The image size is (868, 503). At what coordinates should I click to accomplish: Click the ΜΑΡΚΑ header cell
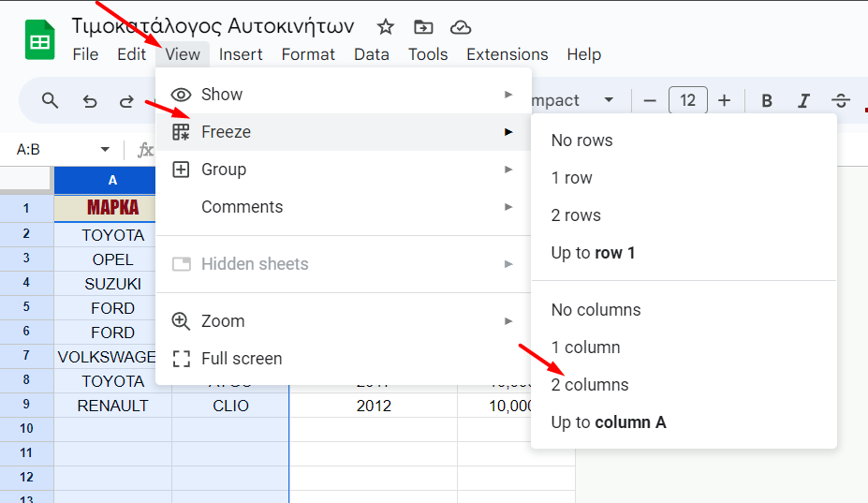[x=105, y=208]
